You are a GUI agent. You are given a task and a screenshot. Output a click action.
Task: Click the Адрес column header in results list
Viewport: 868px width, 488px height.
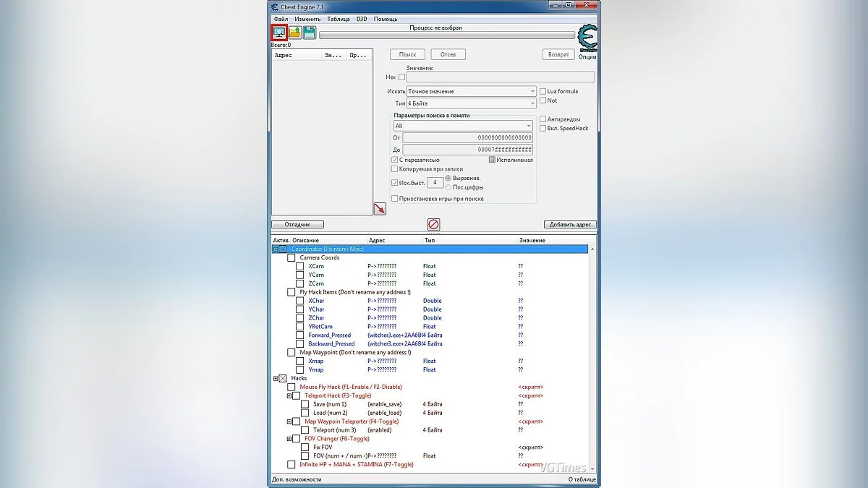[x=297, y=55]
